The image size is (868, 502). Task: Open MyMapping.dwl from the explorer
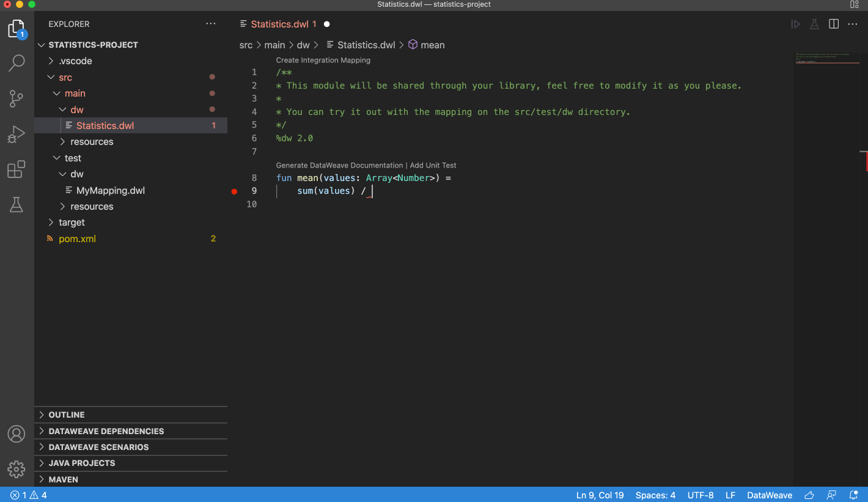110,191
